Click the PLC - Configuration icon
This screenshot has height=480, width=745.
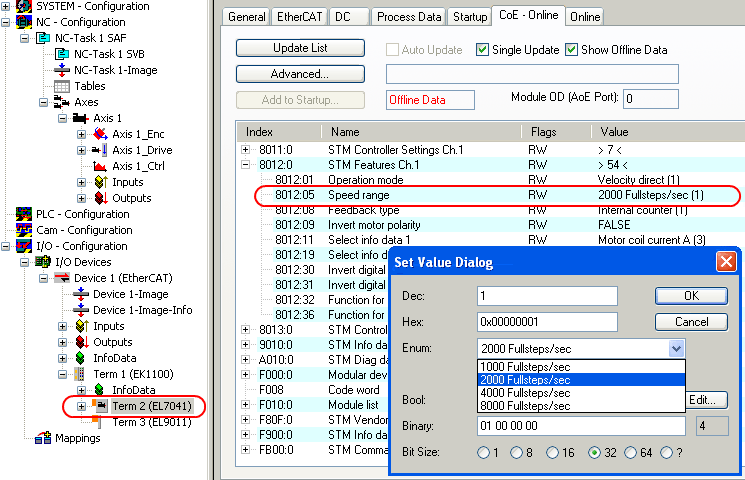(24, 214)
